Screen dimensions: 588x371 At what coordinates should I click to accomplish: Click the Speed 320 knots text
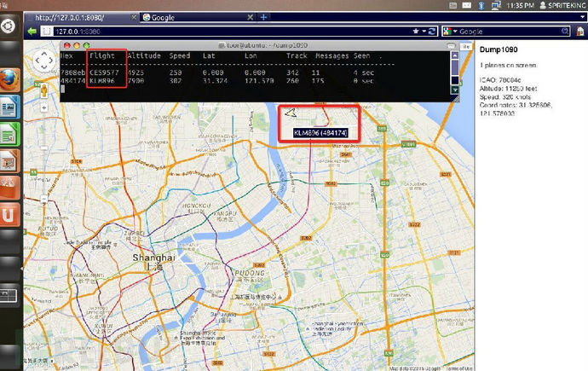point(504,96)
